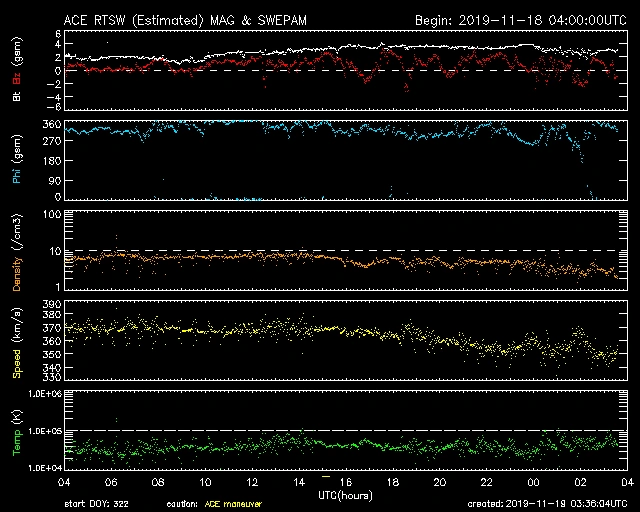Click the green Temp (K) axis label
The width and height of the screenshot is (640, 512).
(16, 436)
